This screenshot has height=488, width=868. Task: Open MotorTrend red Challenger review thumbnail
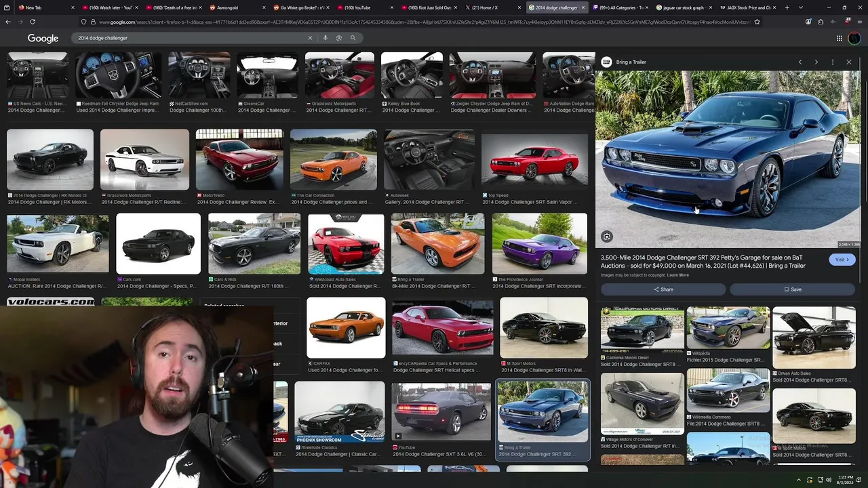tap(239, 160)
